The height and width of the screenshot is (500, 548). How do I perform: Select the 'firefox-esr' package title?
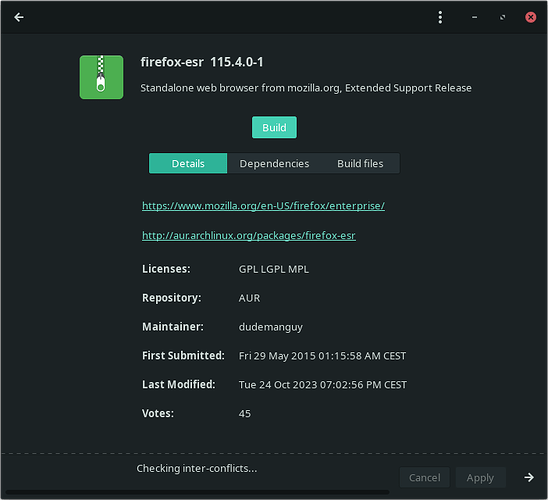[172, 62]
